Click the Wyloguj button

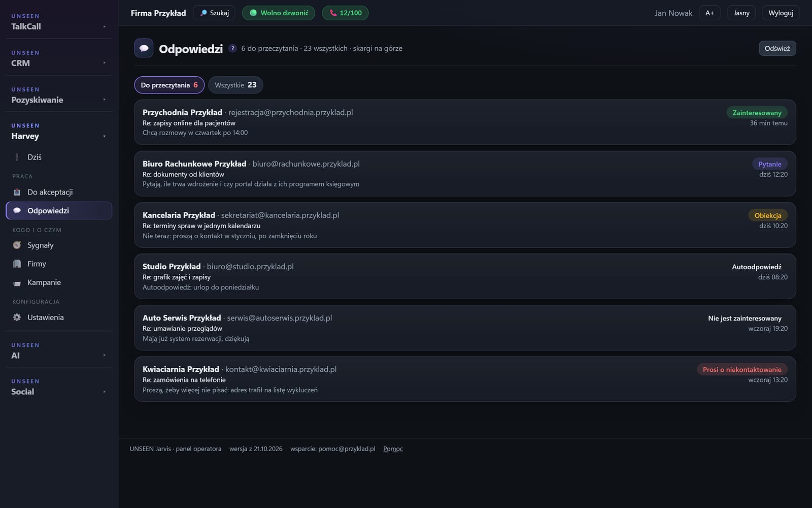781,13
